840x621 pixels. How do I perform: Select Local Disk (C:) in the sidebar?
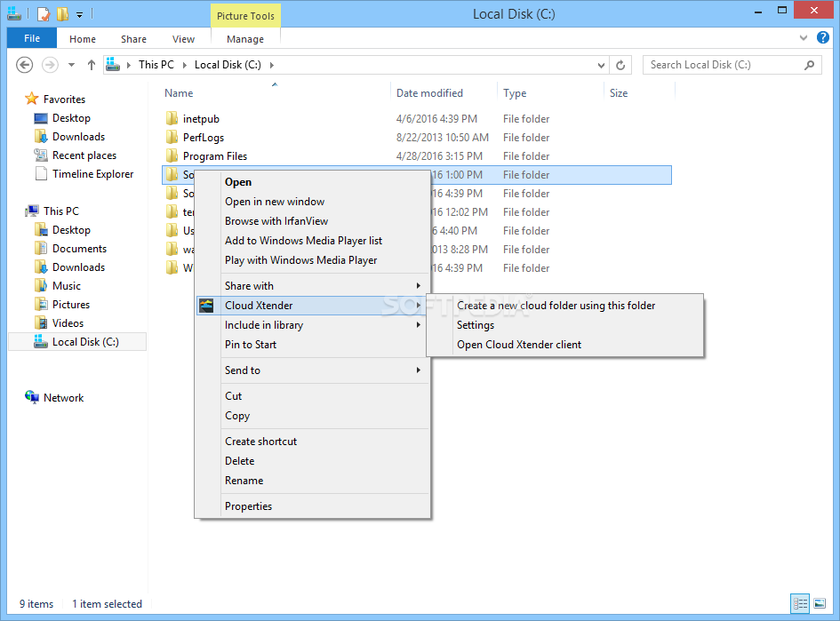coord(77,341)
